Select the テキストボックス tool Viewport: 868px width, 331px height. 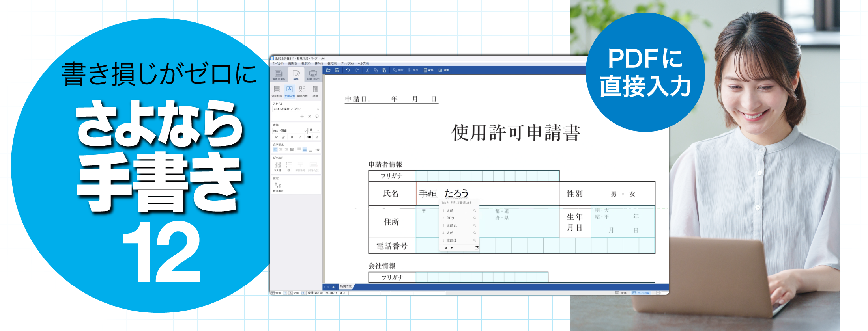pyautogui.click(x=277, y=91)
